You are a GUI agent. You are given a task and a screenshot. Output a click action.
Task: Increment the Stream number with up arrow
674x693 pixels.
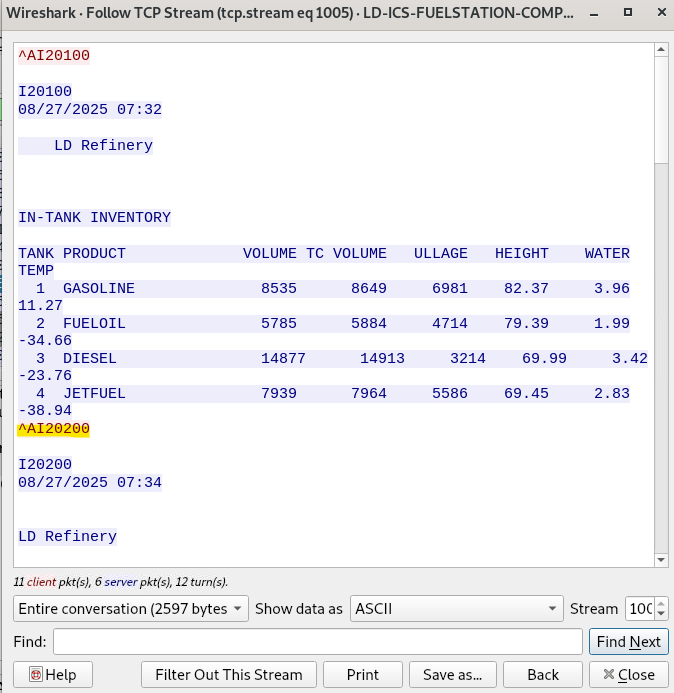pyautogui.click(x=661, y=603)
